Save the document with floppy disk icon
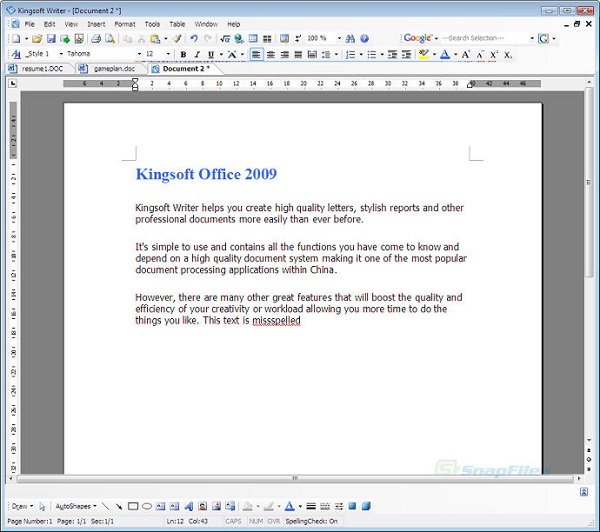Image resolution: width=600 pixels, height=532 pixels. (51, 39)
